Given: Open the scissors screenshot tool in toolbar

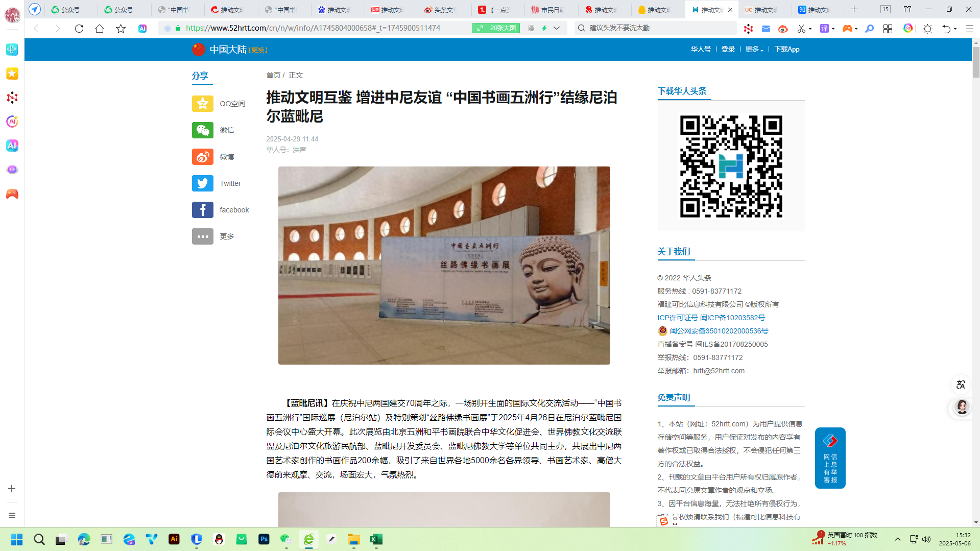Looking at the screenshot, I should coord(801,29).
